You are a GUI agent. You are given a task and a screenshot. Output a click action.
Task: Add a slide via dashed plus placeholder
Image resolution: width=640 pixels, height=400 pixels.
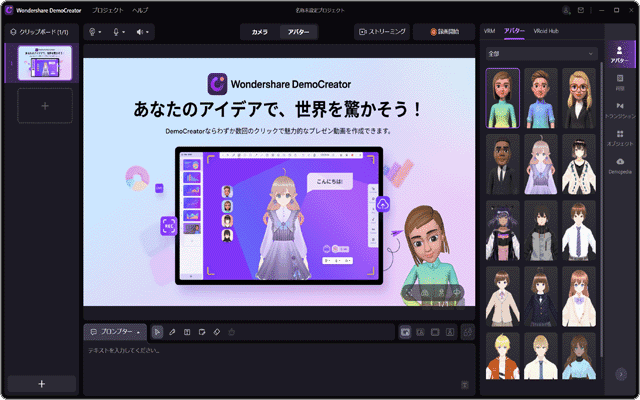click(x=45, y=106)
